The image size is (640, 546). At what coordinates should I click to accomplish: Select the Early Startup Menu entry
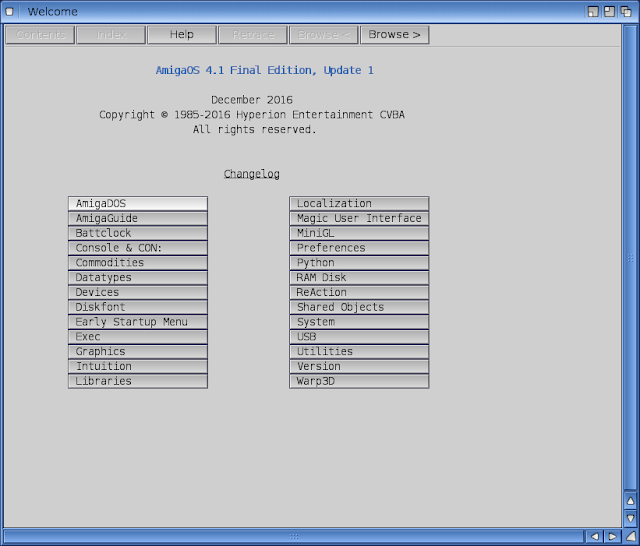(138, 322)
